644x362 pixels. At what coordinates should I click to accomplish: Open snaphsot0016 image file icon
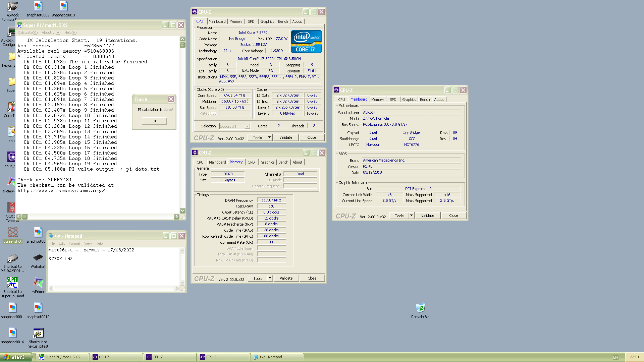point(12,336)
